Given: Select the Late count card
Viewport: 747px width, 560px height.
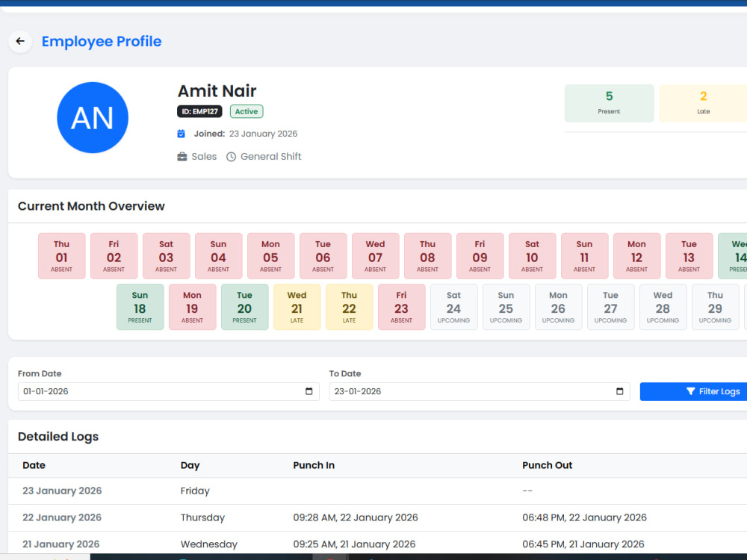Looking at the screenshot, I should point(703,103).
